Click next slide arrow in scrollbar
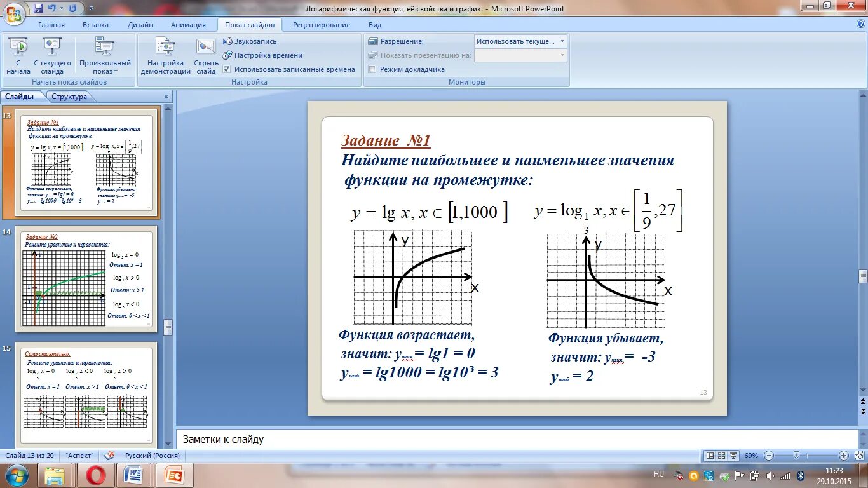This screenshot has height=488, width=868. point(863,412)
